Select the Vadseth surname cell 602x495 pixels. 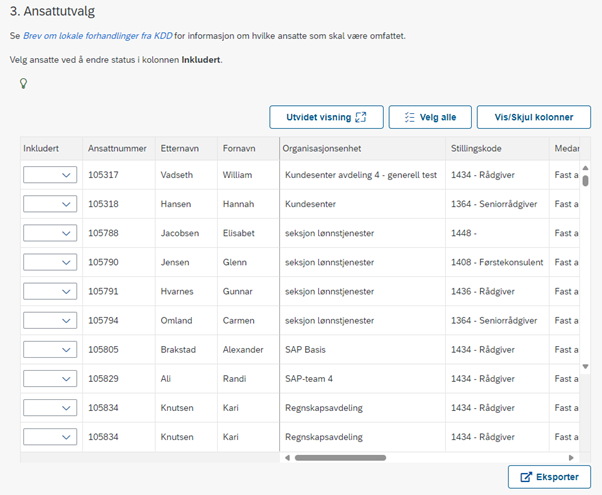pyautogui.click(x=186, y=175)
